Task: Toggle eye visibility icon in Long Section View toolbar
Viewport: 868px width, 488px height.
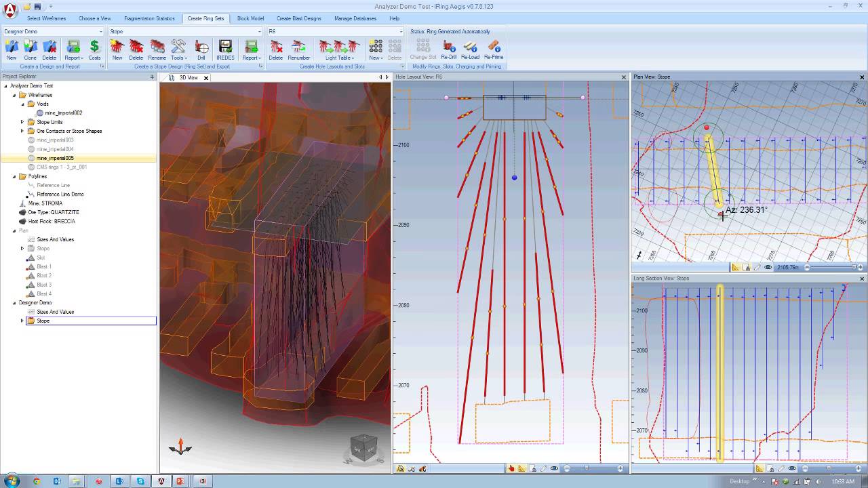Action: 792,468
